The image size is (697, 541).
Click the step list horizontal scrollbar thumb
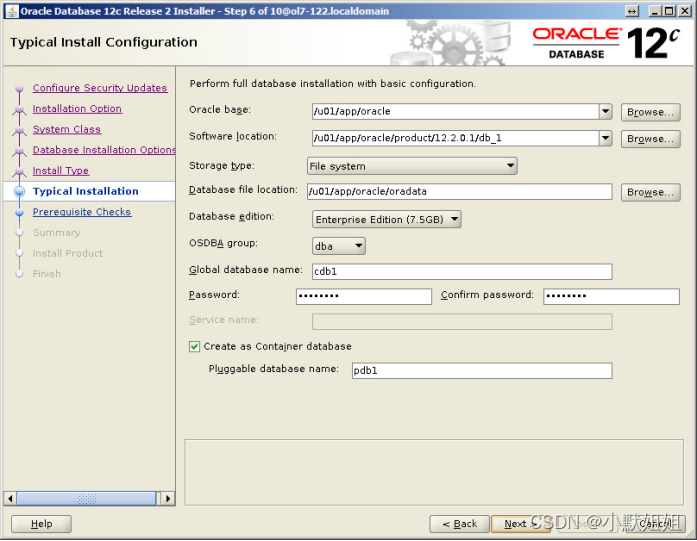[x=86, y=498]
